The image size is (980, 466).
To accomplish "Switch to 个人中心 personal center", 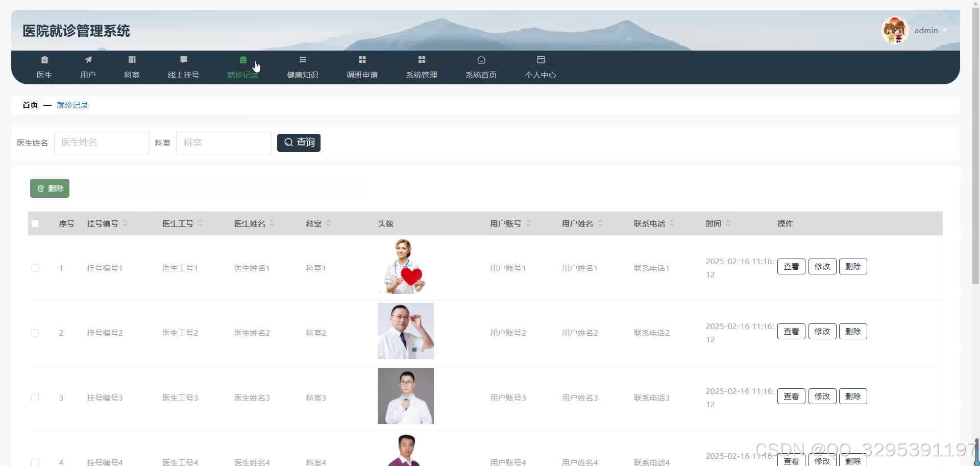I will coord(540,67).
